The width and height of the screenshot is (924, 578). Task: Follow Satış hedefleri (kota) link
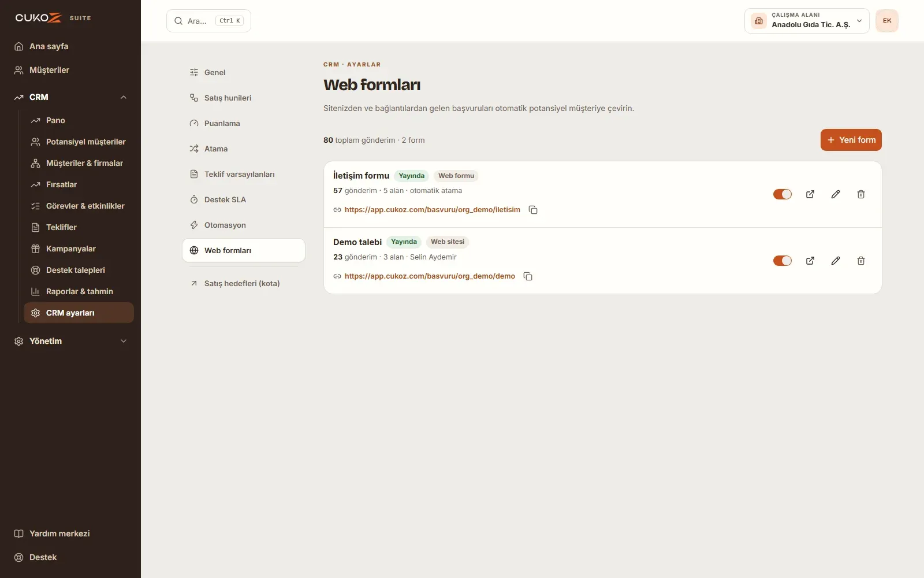point(244,283)
